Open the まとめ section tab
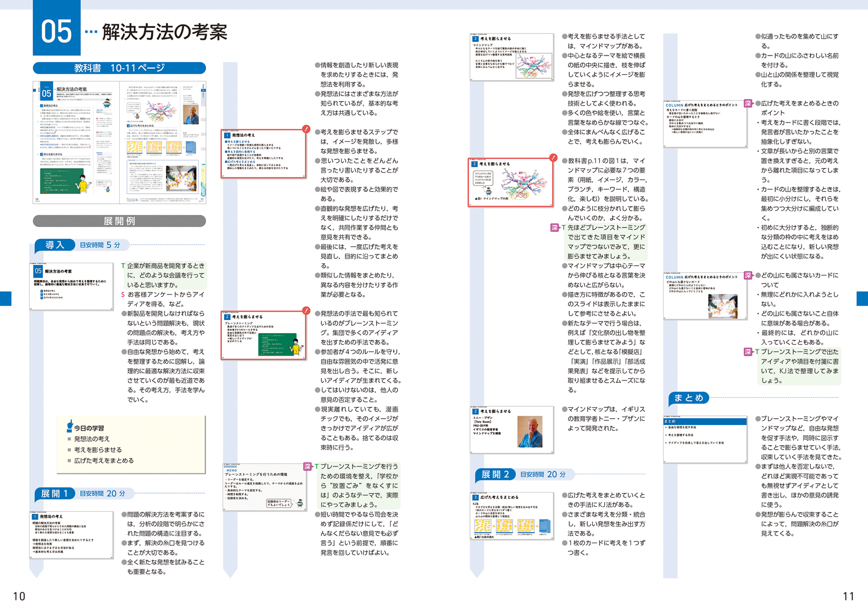This screenshot has width=868, height=614. pyautogui.click(x=688, y=398)
